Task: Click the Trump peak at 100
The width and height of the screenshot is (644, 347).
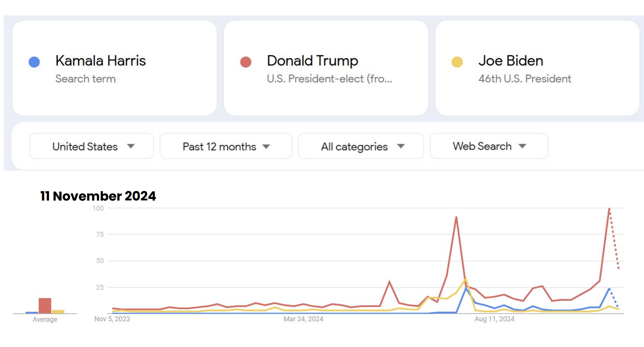Action: point(609,208)
